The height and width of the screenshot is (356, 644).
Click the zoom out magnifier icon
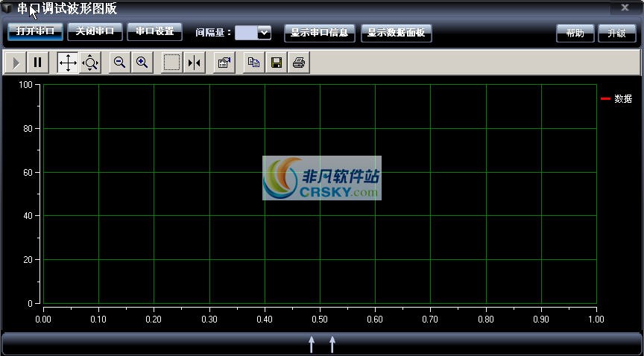(x=120, y=63)
